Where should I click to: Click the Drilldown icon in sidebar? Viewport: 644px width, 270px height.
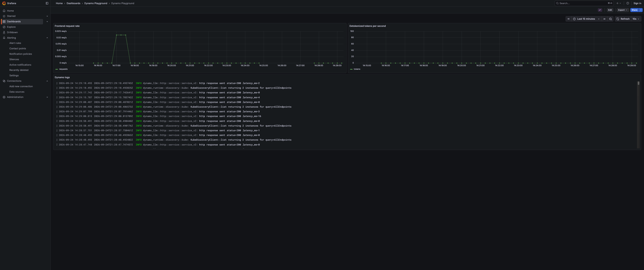4,32
